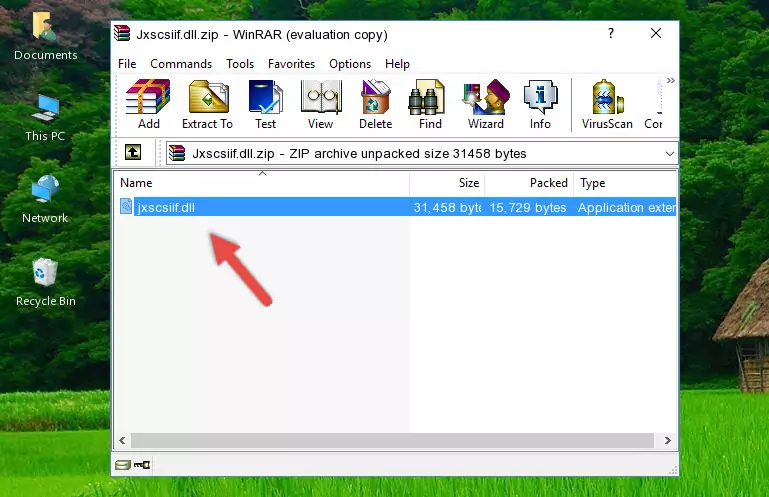
Task: Click the jxscsiif.dll file icon
Action: [x=126, y=207]
